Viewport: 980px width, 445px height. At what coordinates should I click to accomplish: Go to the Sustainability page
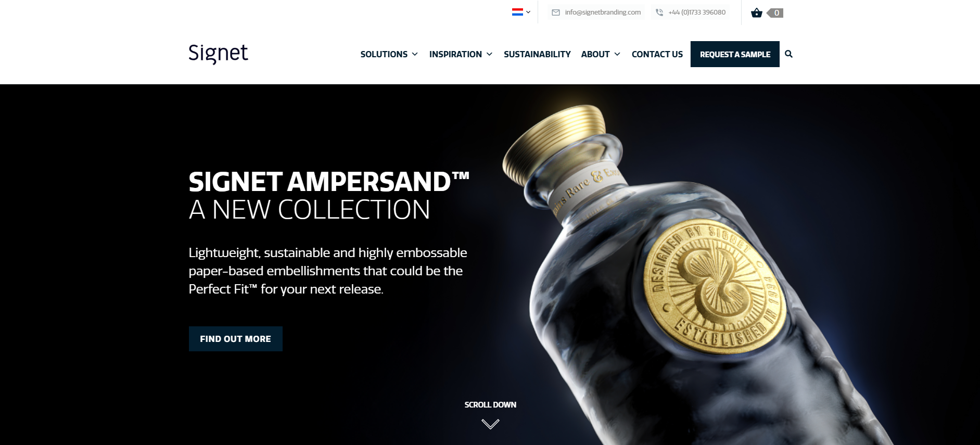537,54
